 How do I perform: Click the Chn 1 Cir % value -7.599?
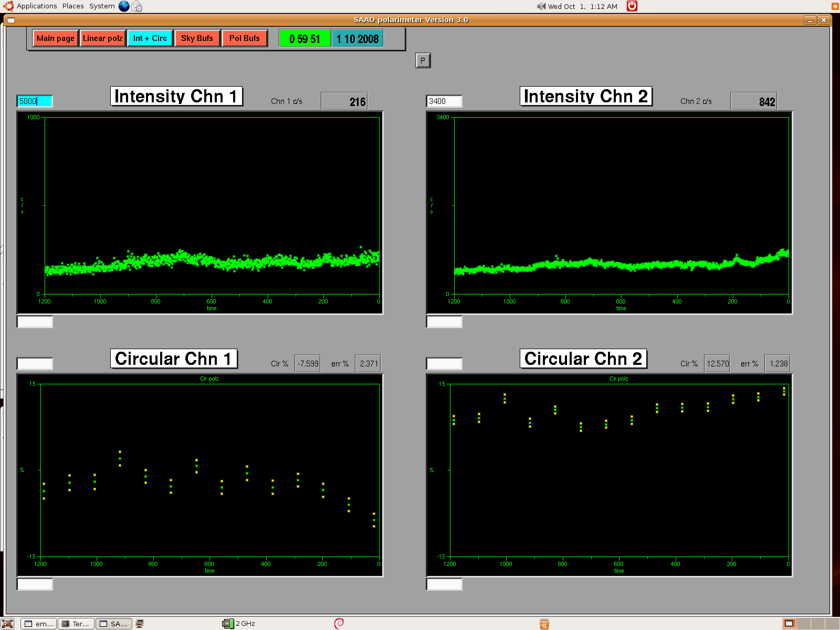308,363
